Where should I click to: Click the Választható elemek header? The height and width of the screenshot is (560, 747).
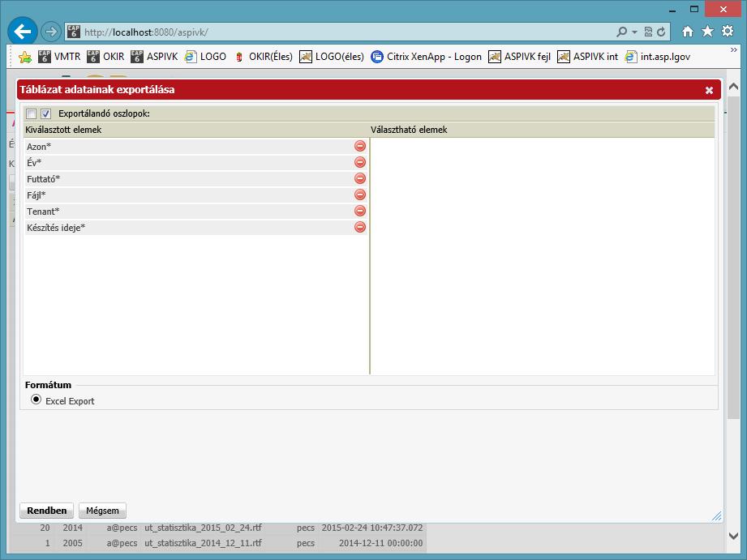(x=409, y=130)
